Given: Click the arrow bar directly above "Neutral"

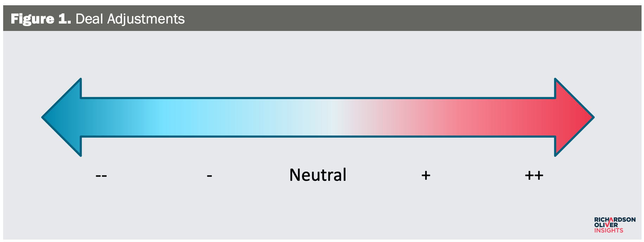Looking at the screenshot, I should tap(318, 117).
